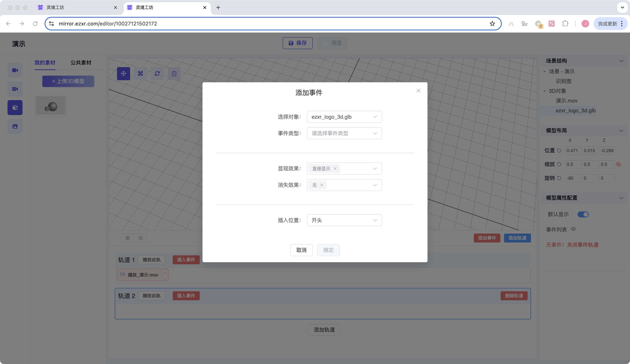Image resolution: width=630 pixels, height=364 pixels.
Task: Open a new browser tab
Action: tap(218, 7)
